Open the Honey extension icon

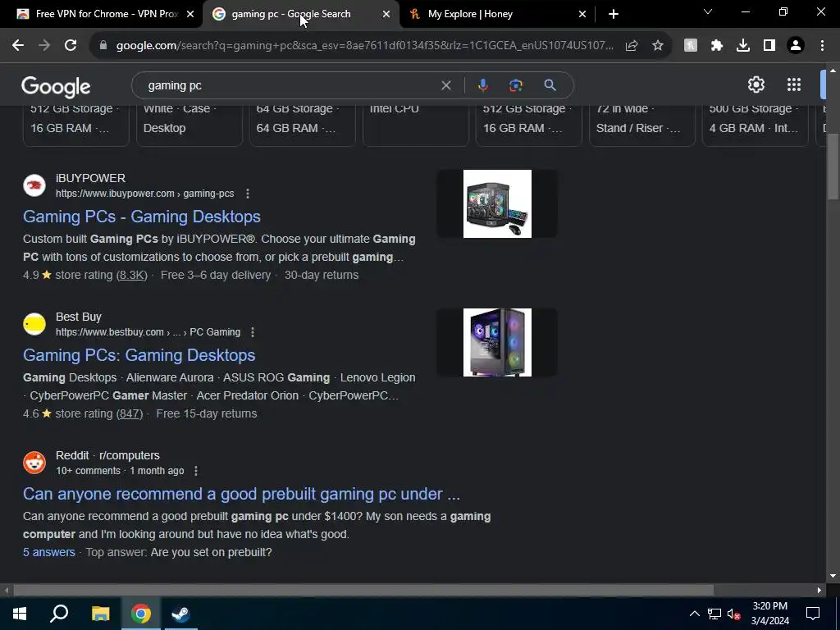tap(691, 46)
